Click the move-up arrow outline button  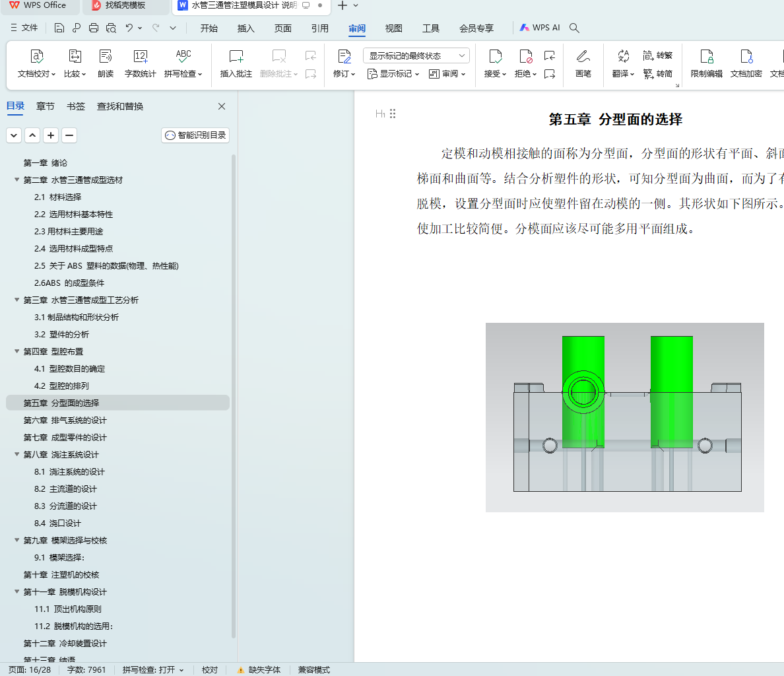click(x=32, y=135)
